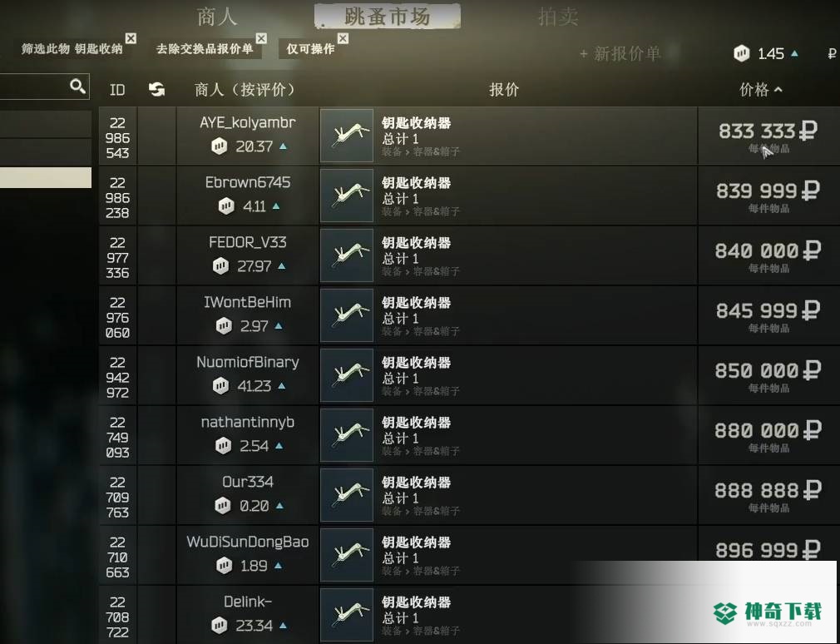Remove the 筛选此物 钥匙收纳 filter
Viewport: 840px width, 644px height.
(x=131, y=38)
